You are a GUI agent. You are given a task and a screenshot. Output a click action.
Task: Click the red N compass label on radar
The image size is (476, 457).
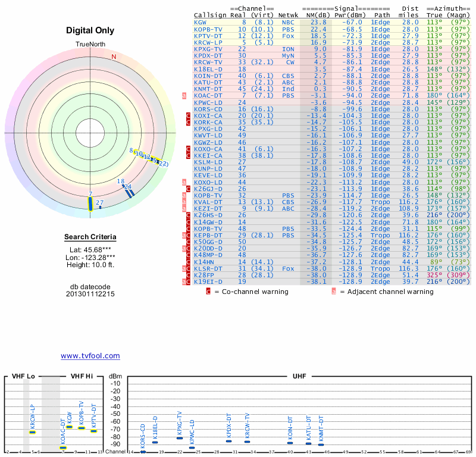click(x=114, y=57)
